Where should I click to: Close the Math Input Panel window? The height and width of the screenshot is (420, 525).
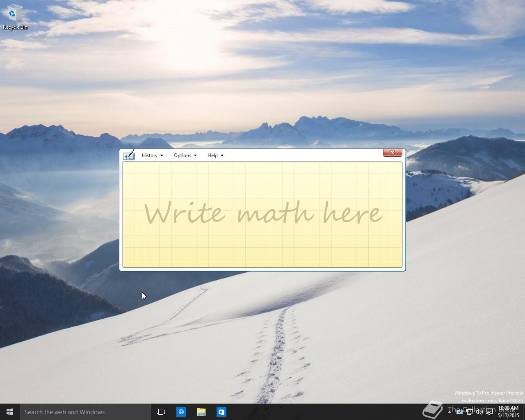click(x=393, y=153)
